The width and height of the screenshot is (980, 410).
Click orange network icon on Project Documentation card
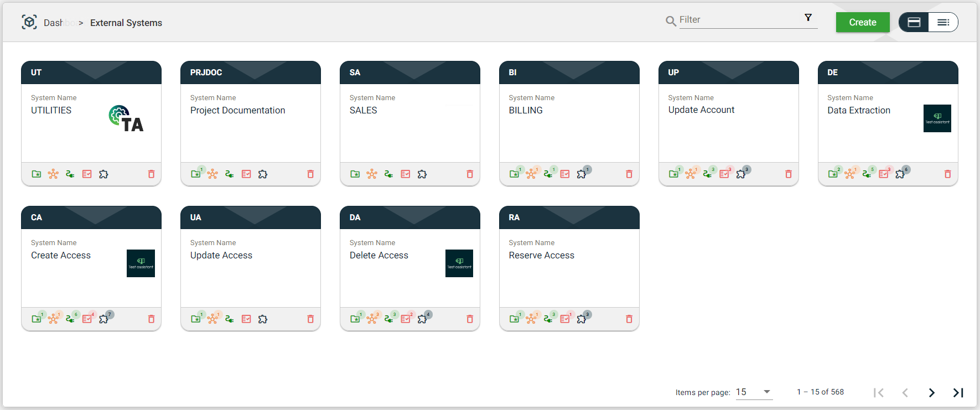212,174
